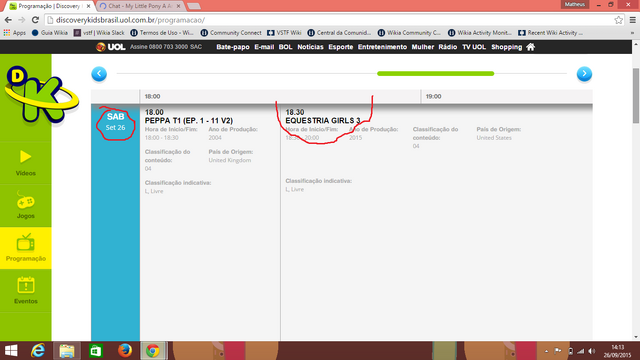Open the Videos play icon in sidebar
Screen dimensions: 640x360
click(25, 157)
